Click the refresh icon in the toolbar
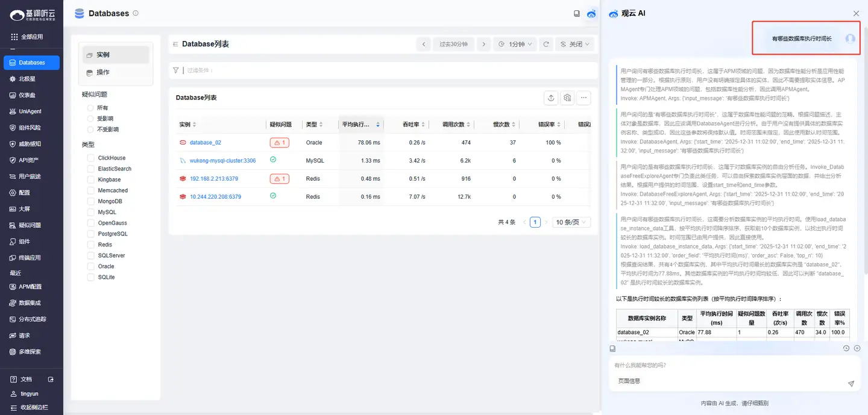Screen dimensions: 868x415 pyautogui.click(x=546, y=44)
